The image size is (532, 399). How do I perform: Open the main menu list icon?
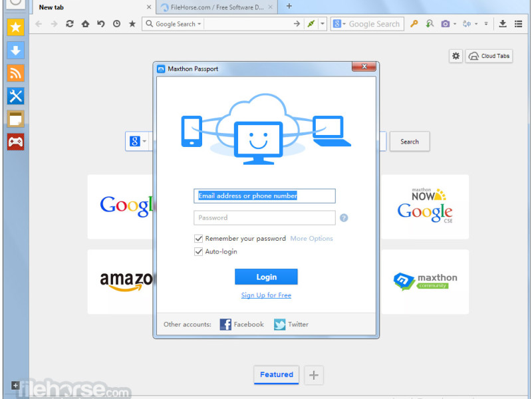click(519, 24)
